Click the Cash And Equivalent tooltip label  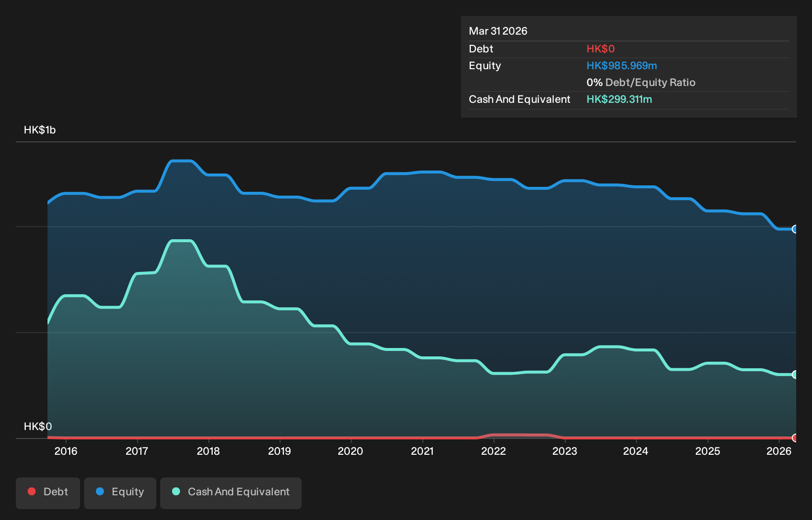519,99
